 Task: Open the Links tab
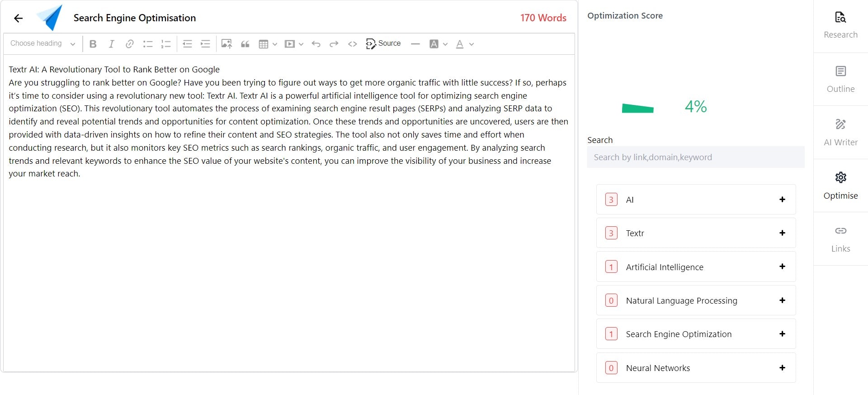point(840,239)
